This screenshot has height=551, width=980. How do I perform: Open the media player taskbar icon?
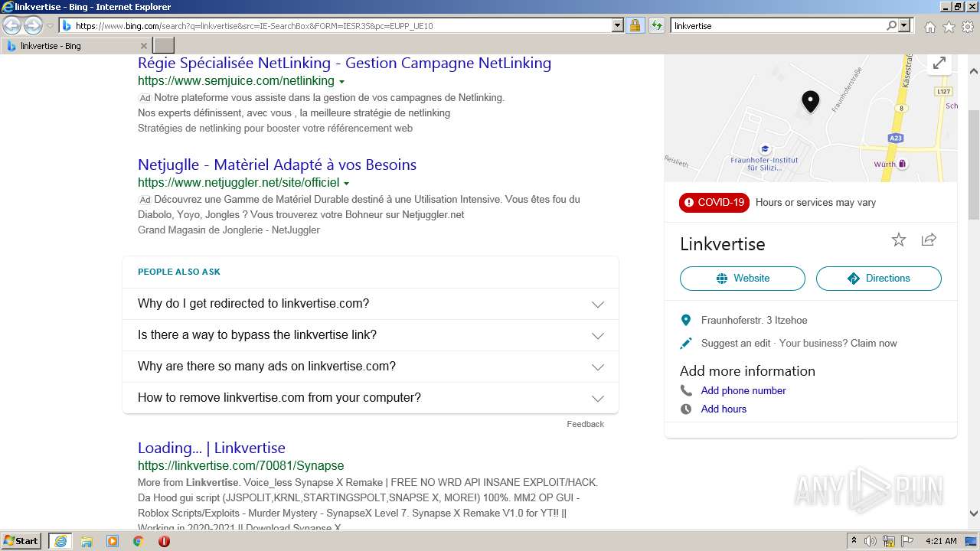click(x=113, y=541)
